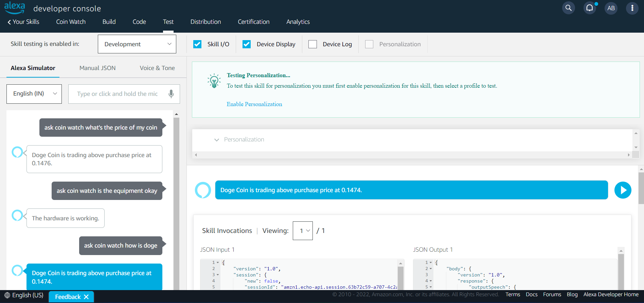Click the globe language icon in footer
Screen dimensions: 644x303
(x=7, y=295)
